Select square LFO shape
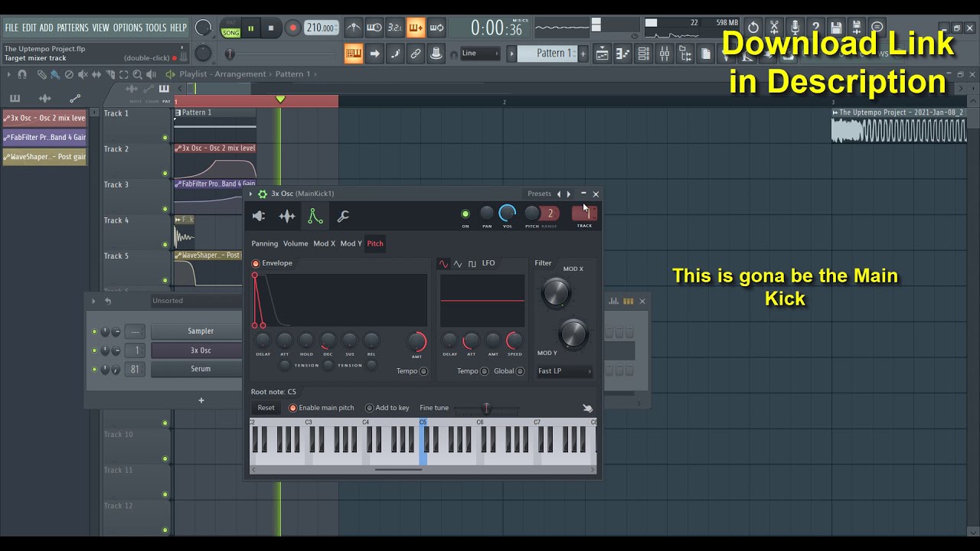The height and width of the screenshot is (551, 980). tap(472, 263)
